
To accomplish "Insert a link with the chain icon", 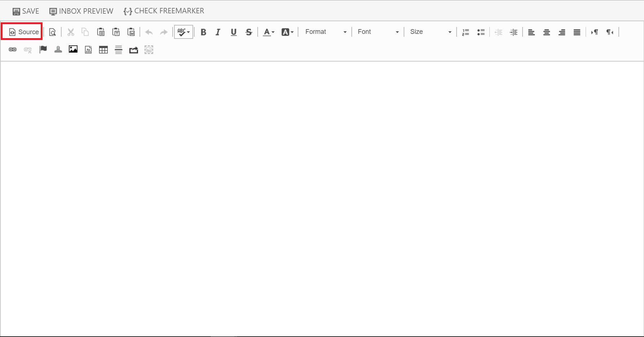I will click(x=13, y=50).
